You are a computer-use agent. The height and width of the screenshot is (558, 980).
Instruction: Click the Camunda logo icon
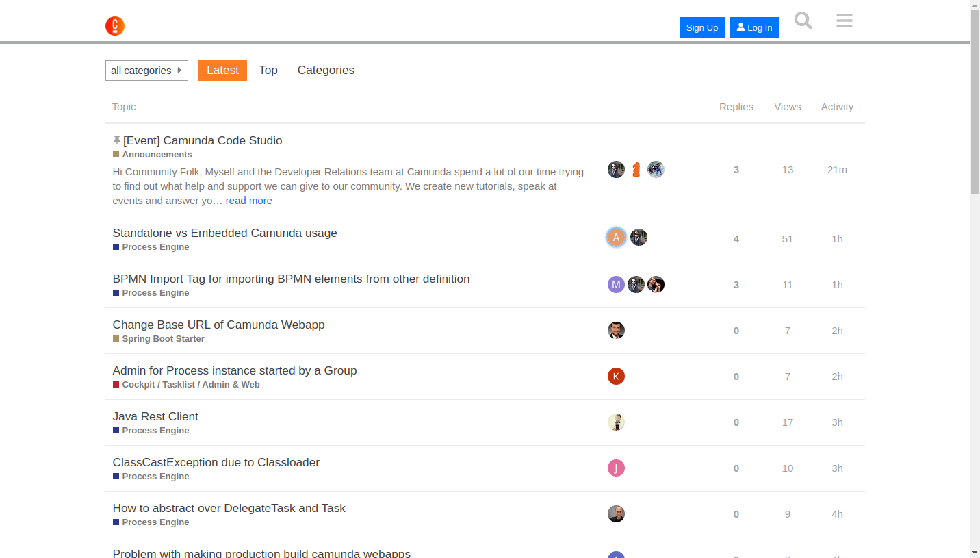[115, 27]
